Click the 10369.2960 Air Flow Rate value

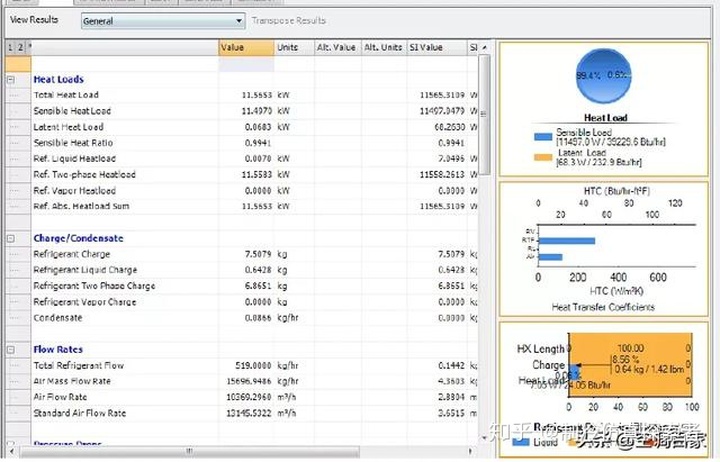[x=249, y=397]
